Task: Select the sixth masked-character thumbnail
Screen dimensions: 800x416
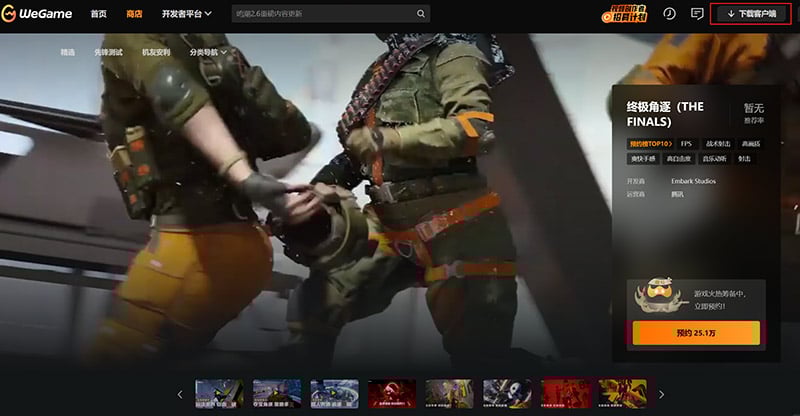Action: click(507, 394)
